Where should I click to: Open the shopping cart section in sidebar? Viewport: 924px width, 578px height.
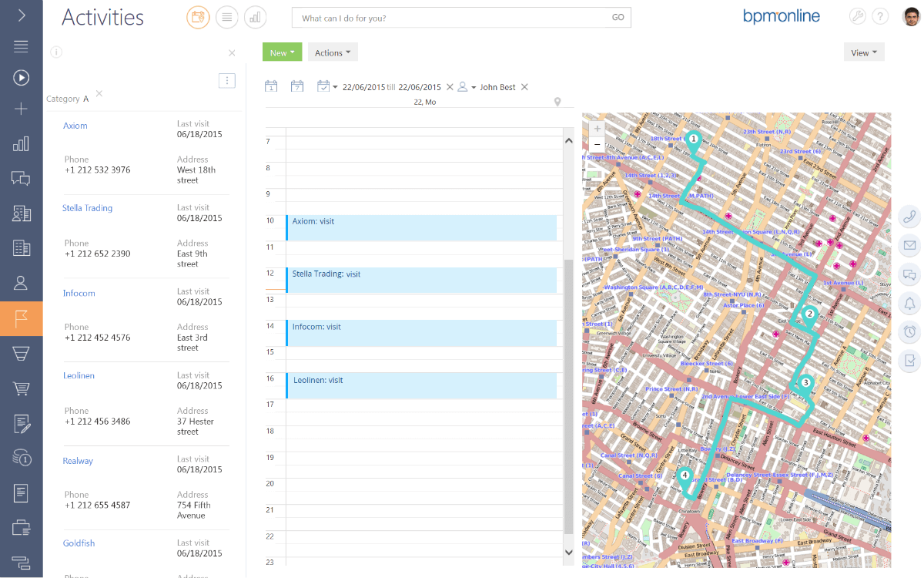pyautogui.click(x=21, y=388)
